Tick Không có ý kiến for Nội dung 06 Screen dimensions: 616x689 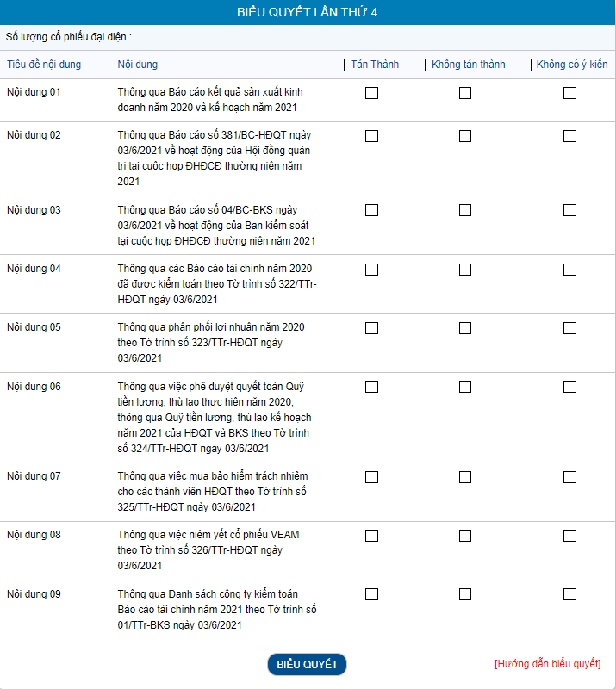(569, 387)
